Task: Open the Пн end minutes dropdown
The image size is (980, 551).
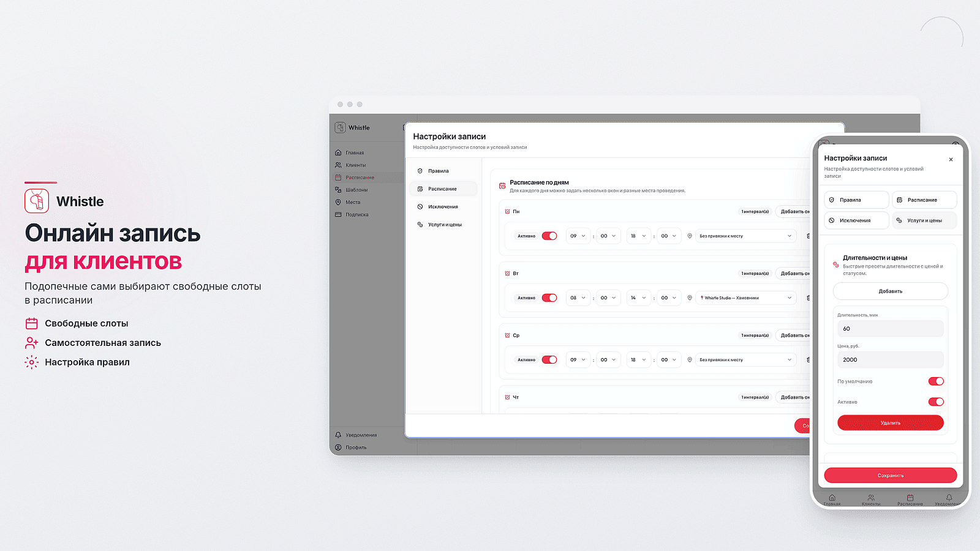Action: (669, 236)
